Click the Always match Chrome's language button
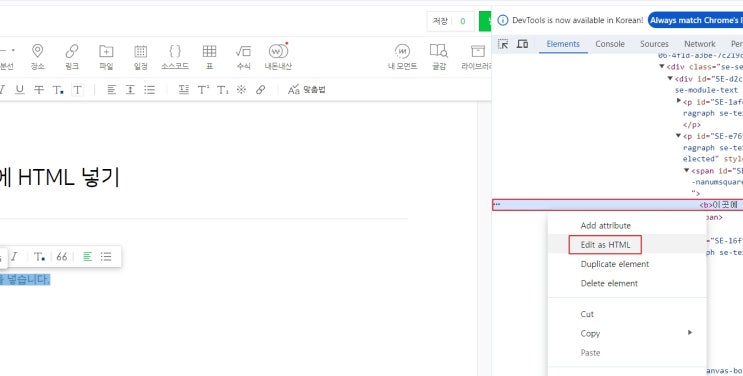743x376 pixels. click(x=695, y=20)
